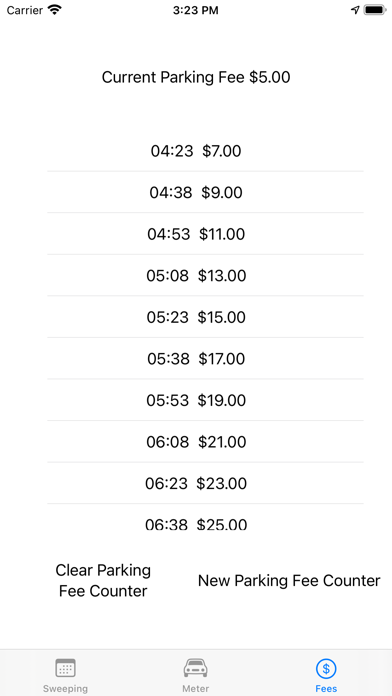Open the Meter car tab icon
Image resolution: width=392 pixels, height=696 pixels.
(196, 668)
